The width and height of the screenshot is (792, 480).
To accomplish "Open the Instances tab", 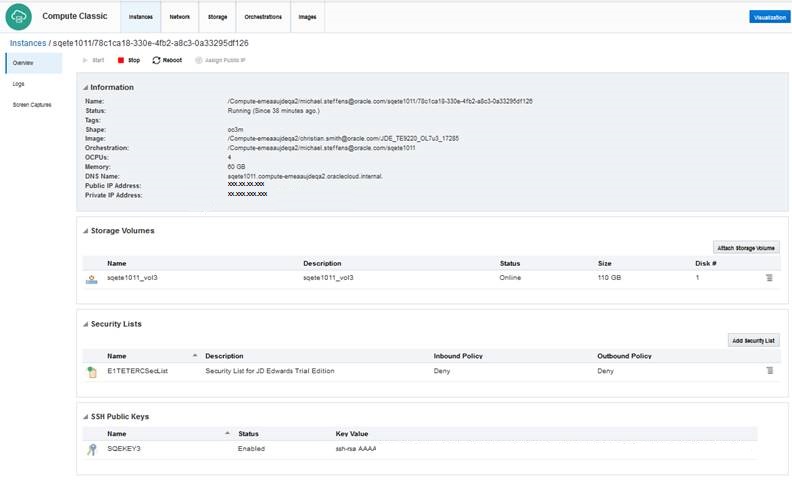I will click(x=140, y=17).
